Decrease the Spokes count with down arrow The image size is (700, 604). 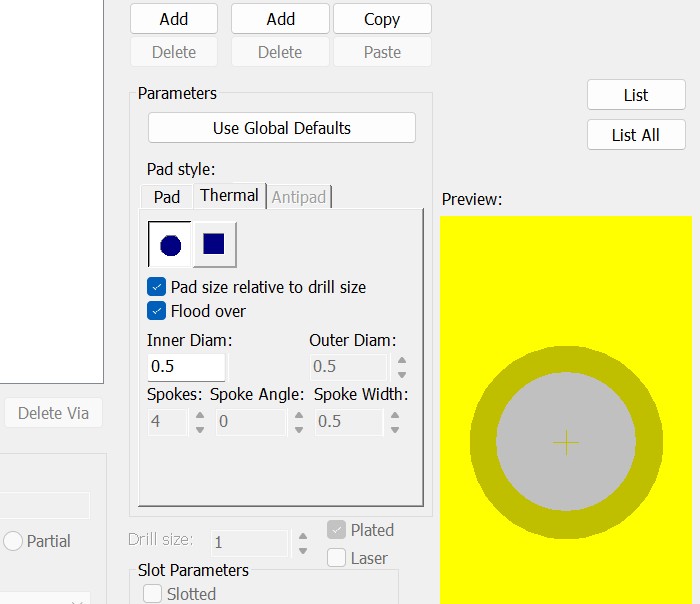point(200,428)
